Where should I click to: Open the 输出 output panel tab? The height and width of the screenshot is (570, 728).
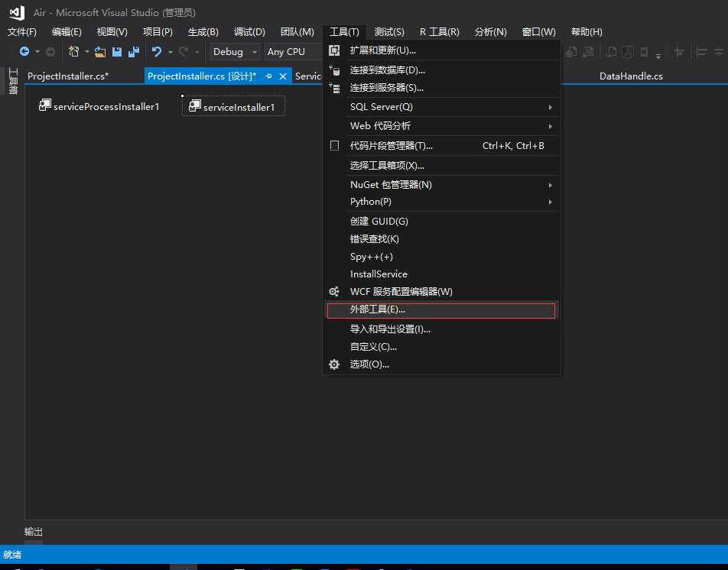tap(34, 532)
